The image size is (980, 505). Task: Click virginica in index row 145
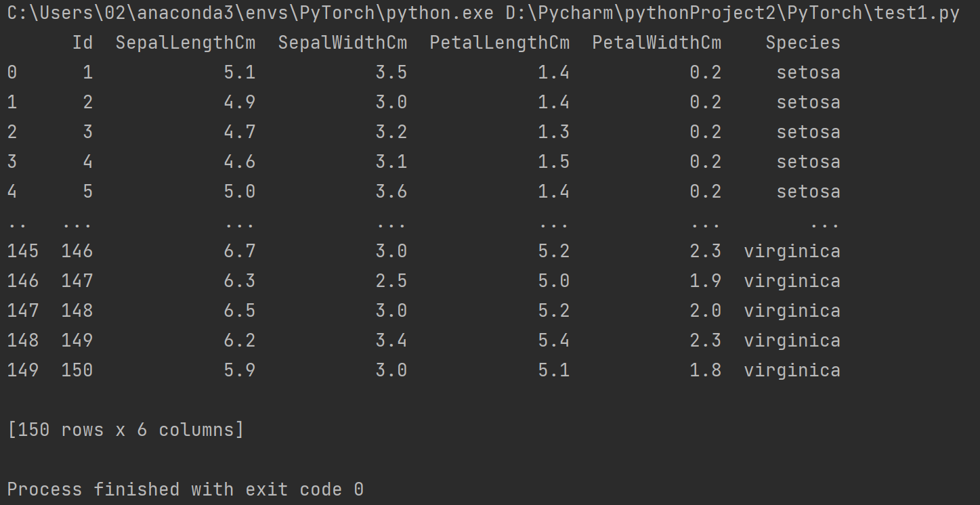coord(792,251)
